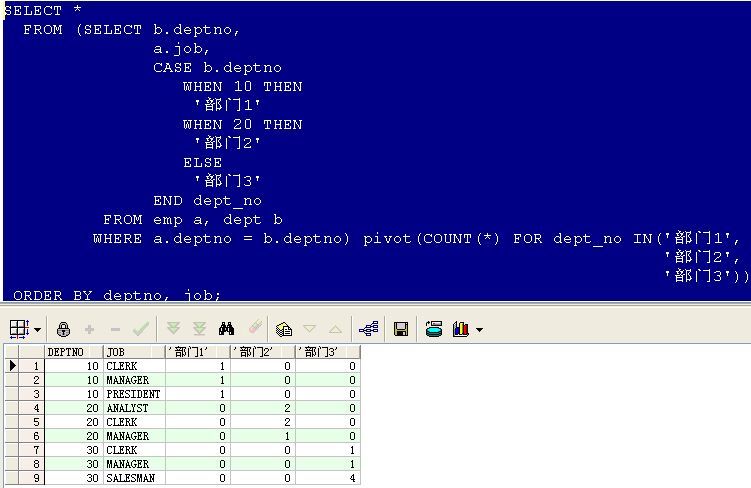Click the linked-query tree icon
Screen dimensions: 751x488
(x=368, y=329)
